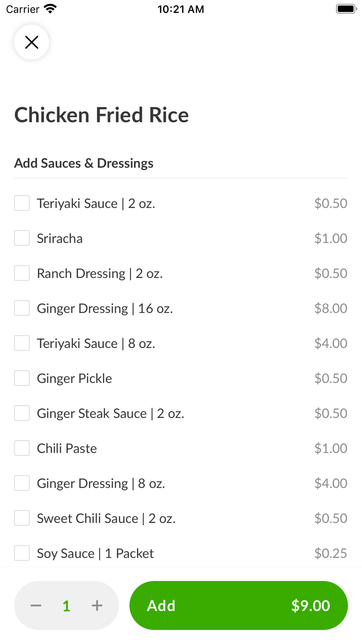The height and width of the screenshot is (644, 362).
Task: Tap the Add Sauces & Dressings header
Action: [x=84, y=163]
